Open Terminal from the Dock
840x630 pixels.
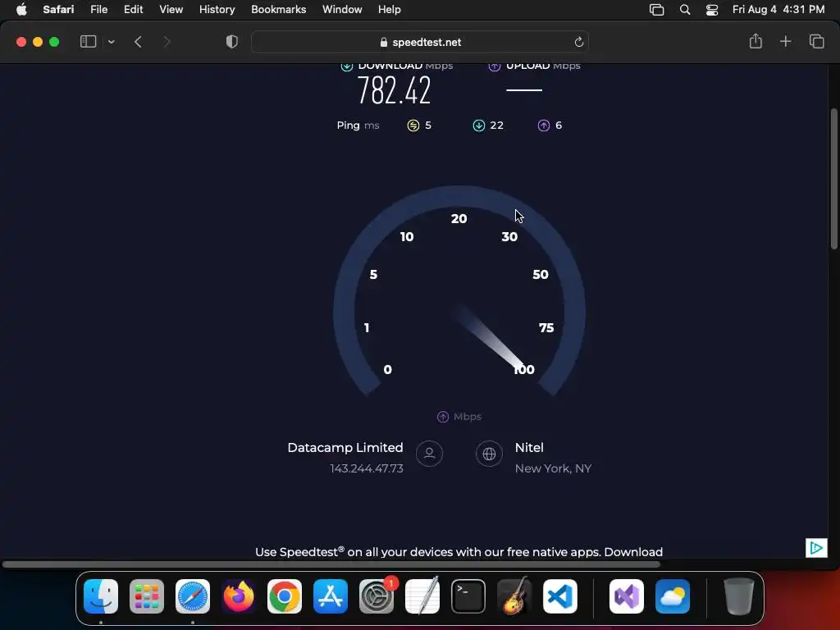pyautogui.click(x=468, y=596)
